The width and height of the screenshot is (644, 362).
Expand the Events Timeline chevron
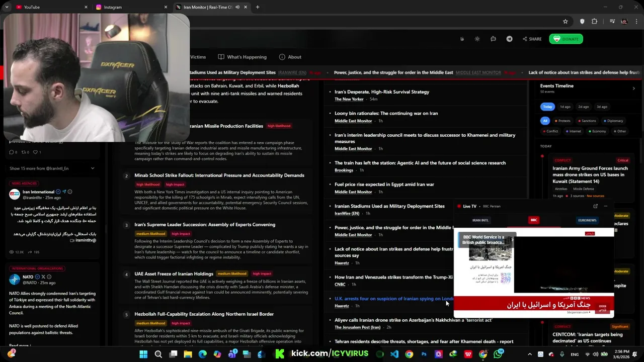tap(633, 88)
